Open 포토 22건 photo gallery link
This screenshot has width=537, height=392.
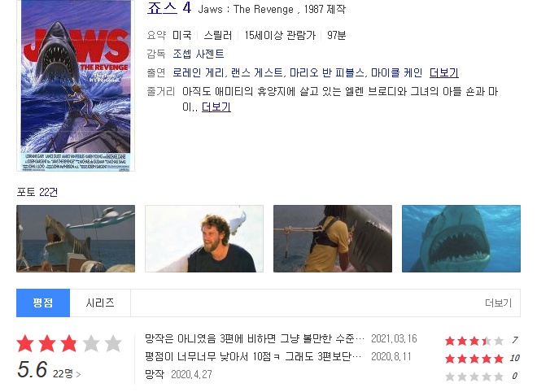[x=37, y=193]
